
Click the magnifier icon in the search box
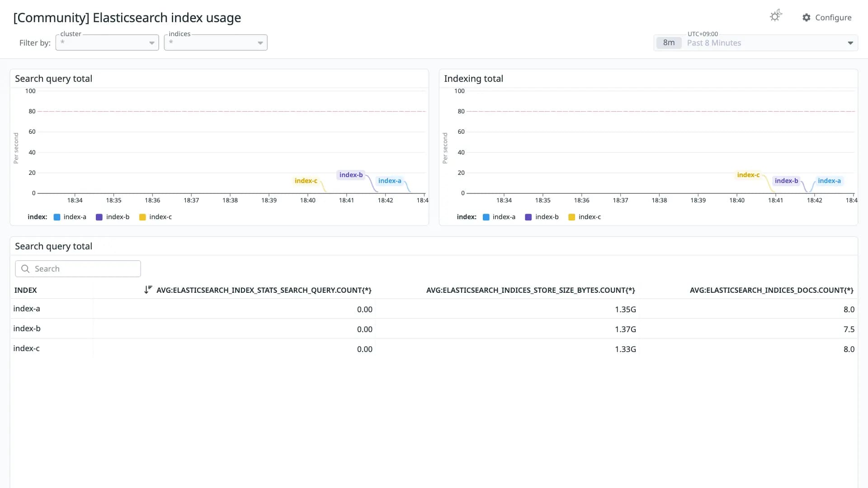point(25,268)
